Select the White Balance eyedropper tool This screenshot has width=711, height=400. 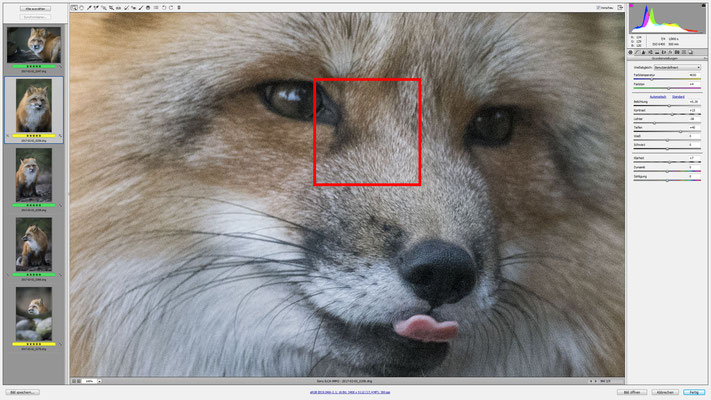pyautogui.click(x=89, y=8)
